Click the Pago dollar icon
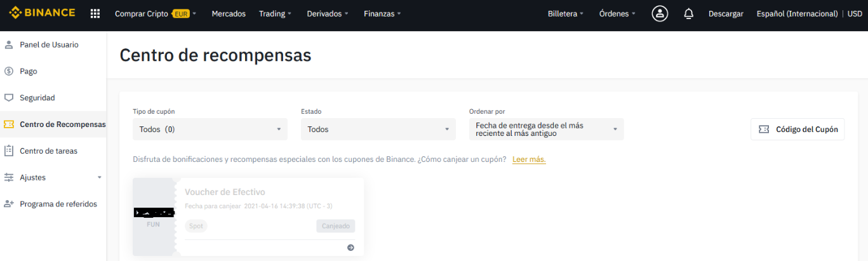The image size is (868, 261). pos(9,71)
